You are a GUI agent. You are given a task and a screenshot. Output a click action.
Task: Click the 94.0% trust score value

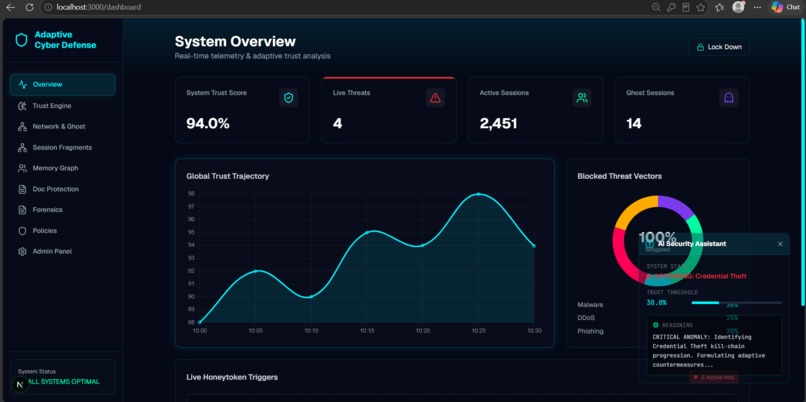208,123
